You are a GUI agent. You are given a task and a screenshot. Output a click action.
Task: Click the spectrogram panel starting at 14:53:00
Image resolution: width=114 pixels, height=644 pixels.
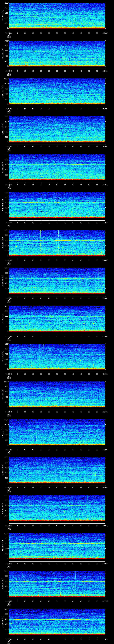[57, 357]
